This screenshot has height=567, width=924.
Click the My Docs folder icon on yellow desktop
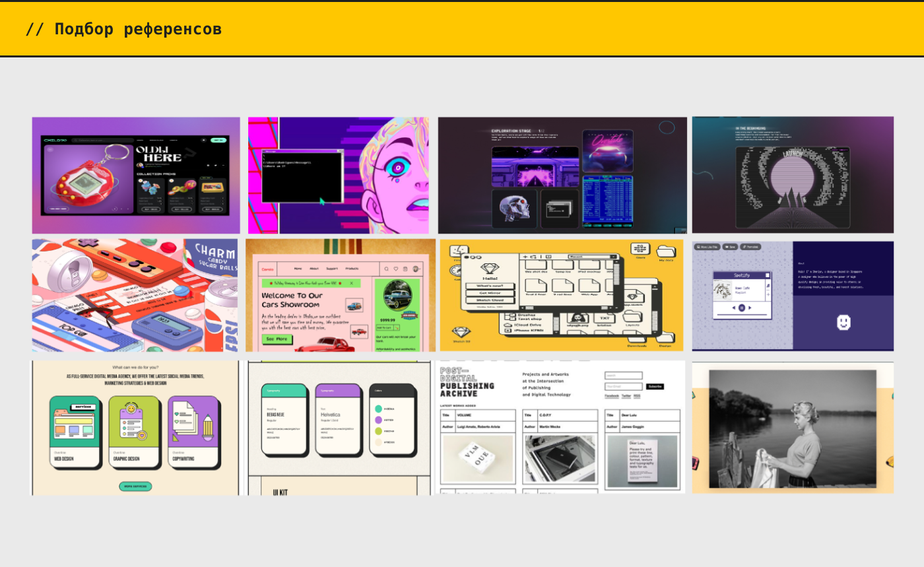point(667,251)
